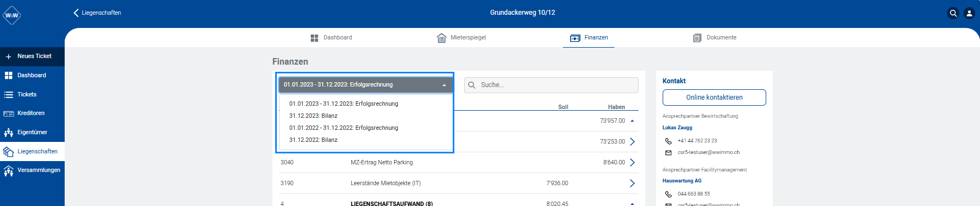Open the user profile icon
Screen dimensions: 980x206
(x=969, y=14)
